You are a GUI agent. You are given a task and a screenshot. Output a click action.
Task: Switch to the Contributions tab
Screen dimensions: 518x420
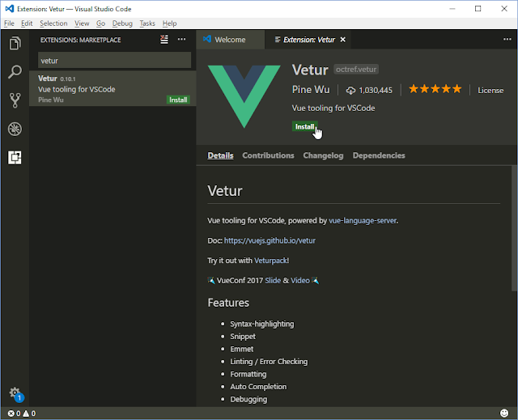[268, 155]
